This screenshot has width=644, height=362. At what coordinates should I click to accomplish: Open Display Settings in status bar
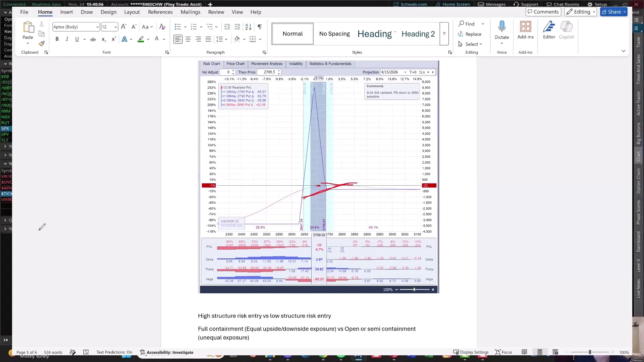point(471,352)
